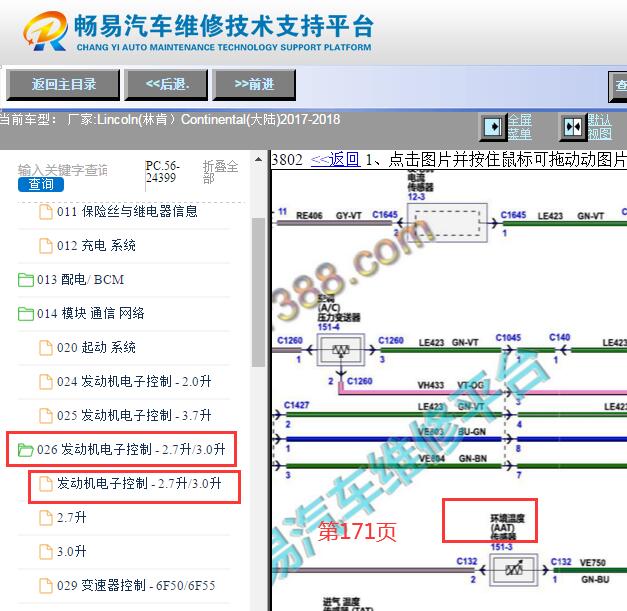Click the A/C pressure transducer symbol

(341, 350)
